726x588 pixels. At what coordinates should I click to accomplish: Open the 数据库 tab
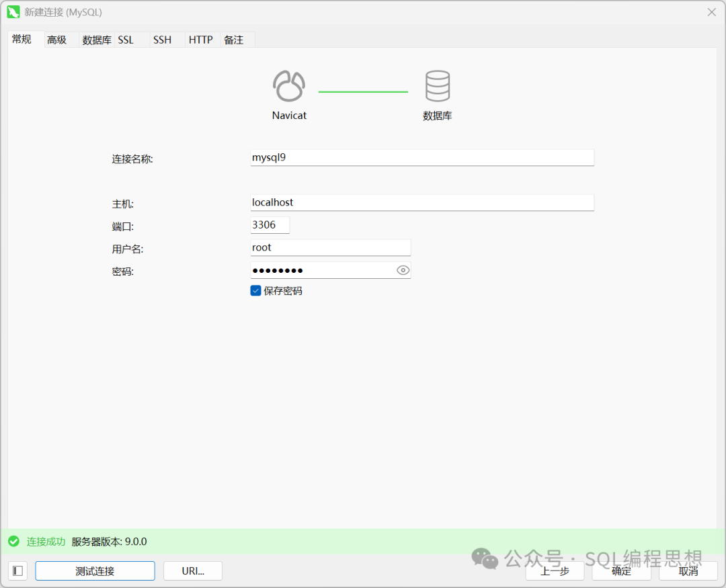pos(97,40)
